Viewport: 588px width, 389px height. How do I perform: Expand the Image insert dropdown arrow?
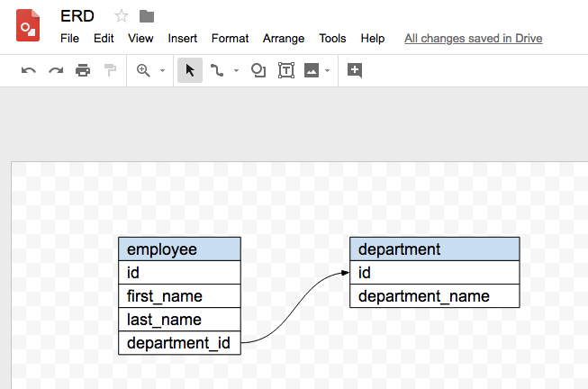pos(327,70)
